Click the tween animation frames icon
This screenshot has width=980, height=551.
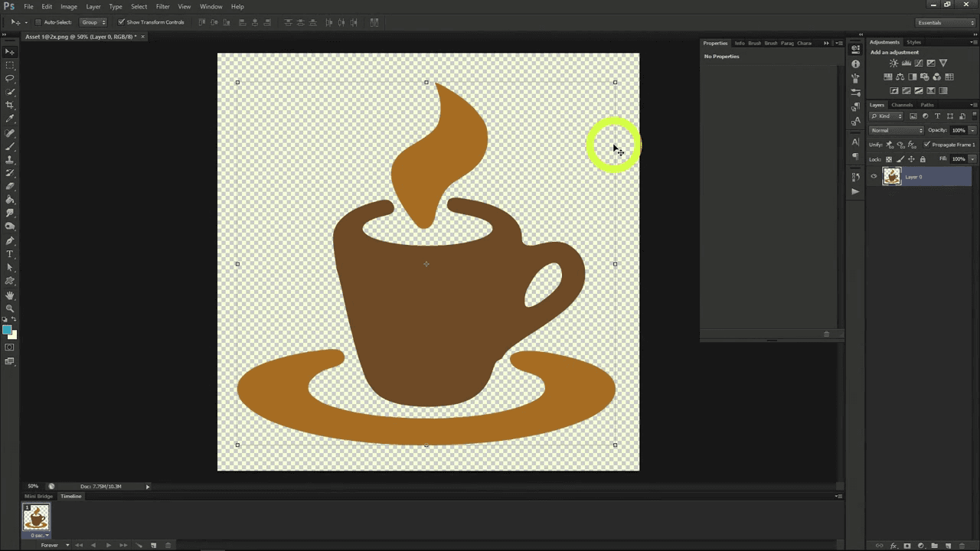[139, 545]
